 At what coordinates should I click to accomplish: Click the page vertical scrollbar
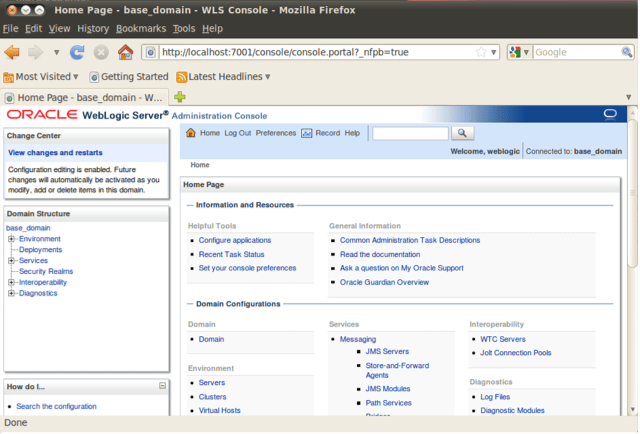[x=632, y=194]
